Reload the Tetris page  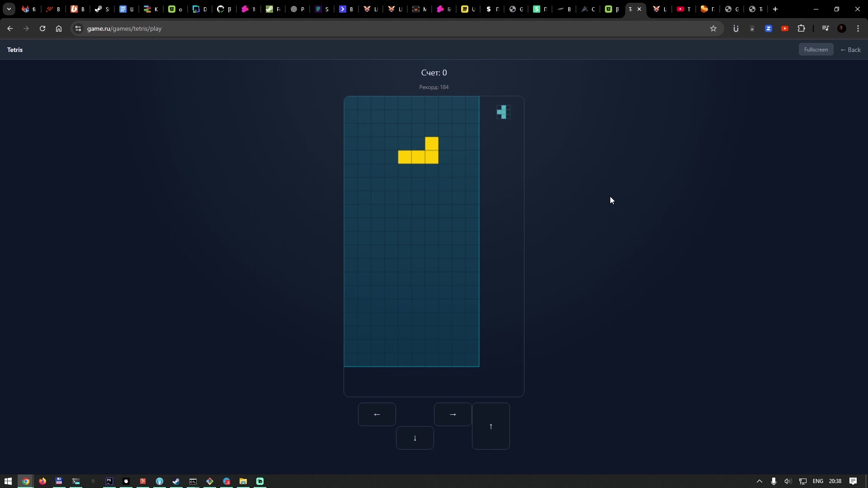click(42, 28)
